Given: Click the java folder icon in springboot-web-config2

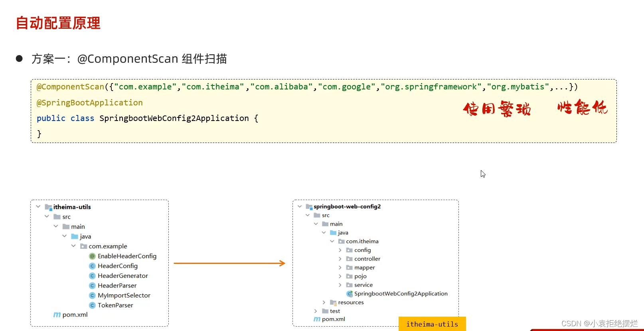Looking at the screenshot, I should pyautogui.click(x=333, y=233).
